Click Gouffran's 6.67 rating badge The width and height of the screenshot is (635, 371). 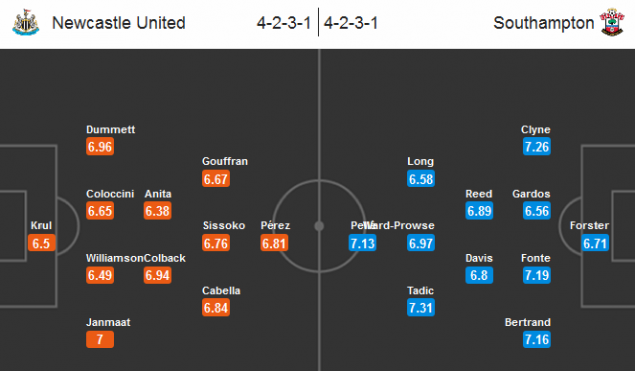[216, 179]
